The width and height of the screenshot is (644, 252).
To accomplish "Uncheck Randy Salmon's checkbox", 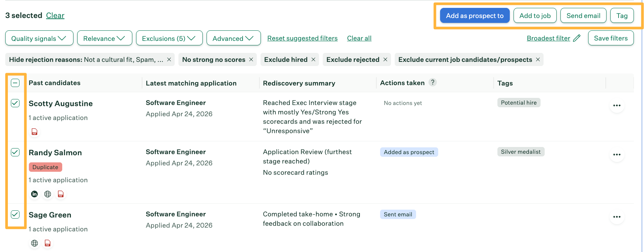I will [15, 152].
